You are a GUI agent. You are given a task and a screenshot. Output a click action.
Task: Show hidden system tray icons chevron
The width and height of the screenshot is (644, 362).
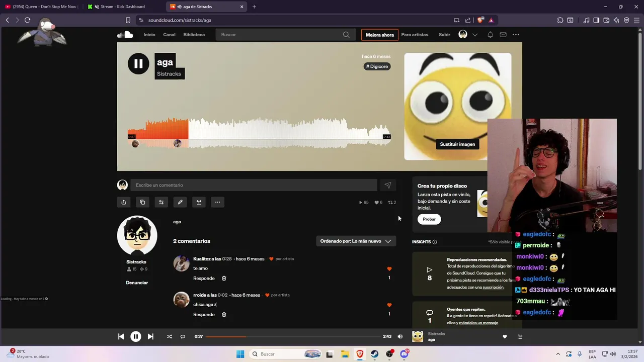click(x=558, y=354)
